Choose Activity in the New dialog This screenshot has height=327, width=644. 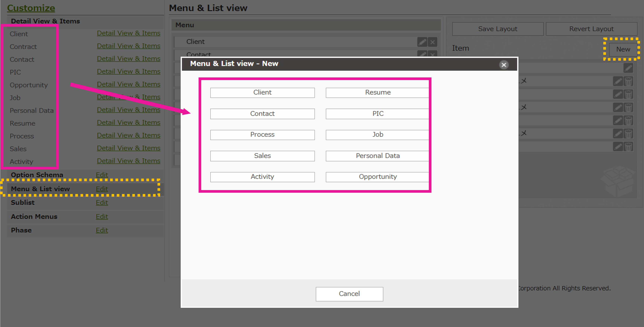[262, 177]
